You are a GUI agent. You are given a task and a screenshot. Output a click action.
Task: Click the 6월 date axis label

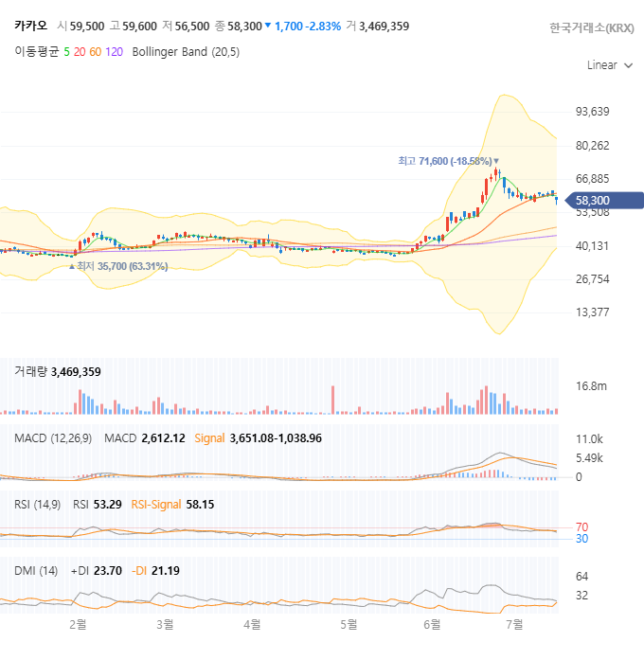click(x=432, y=624)
